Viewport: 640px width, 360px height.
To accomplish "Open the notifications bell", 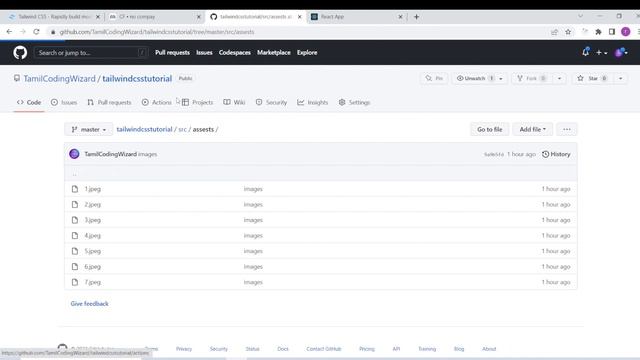I will click(x=585, y=52).
